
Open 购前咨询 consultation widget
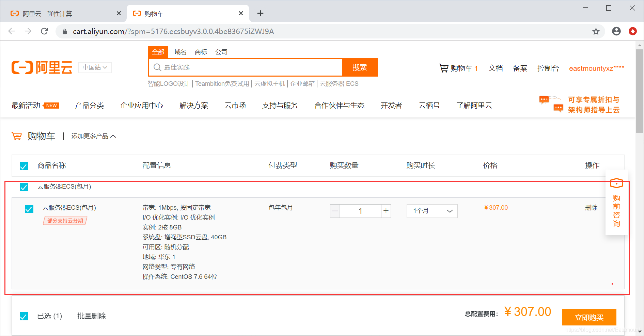click(616, 202)
